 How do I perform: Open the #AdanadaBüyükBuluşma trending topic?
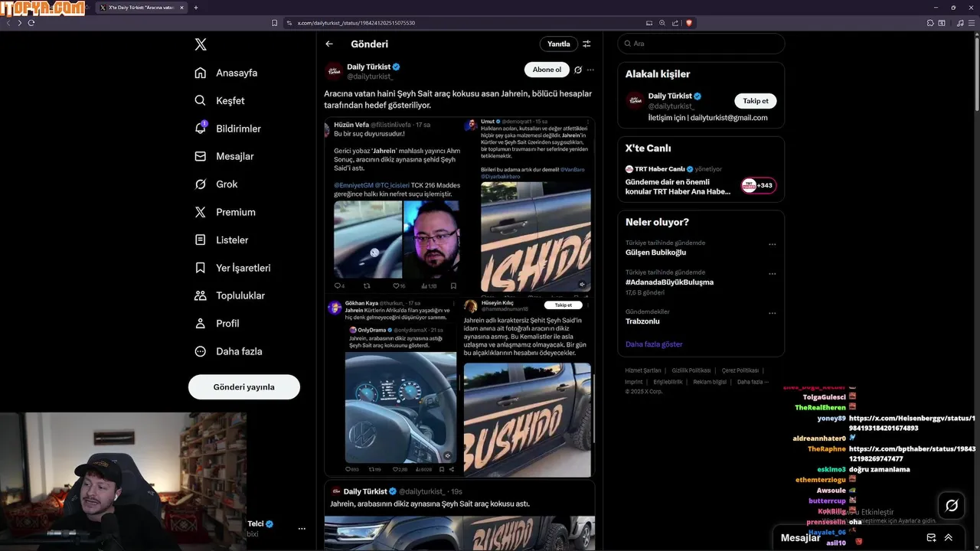coord(669,282)
